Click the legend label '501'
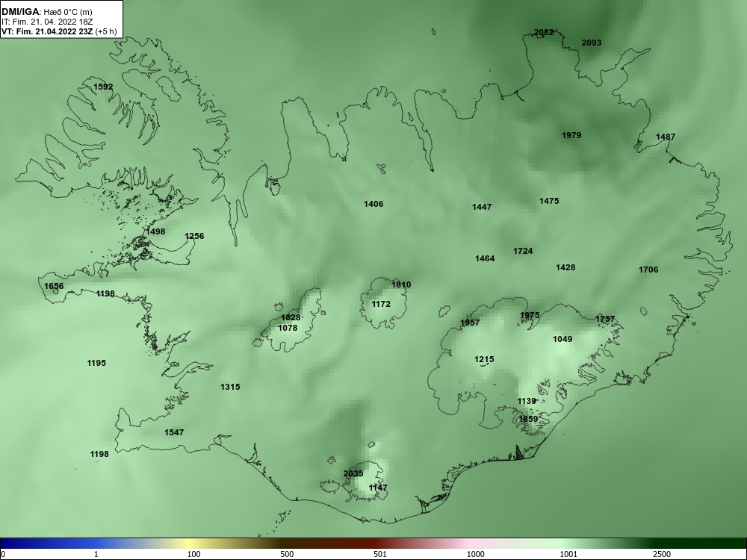The image size is (747, 560). click(x=380, y=554)
